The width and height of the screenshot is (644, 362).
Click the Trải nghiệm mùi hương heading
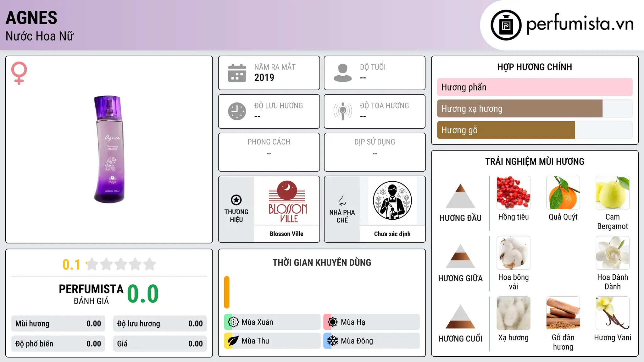[535, 162]
